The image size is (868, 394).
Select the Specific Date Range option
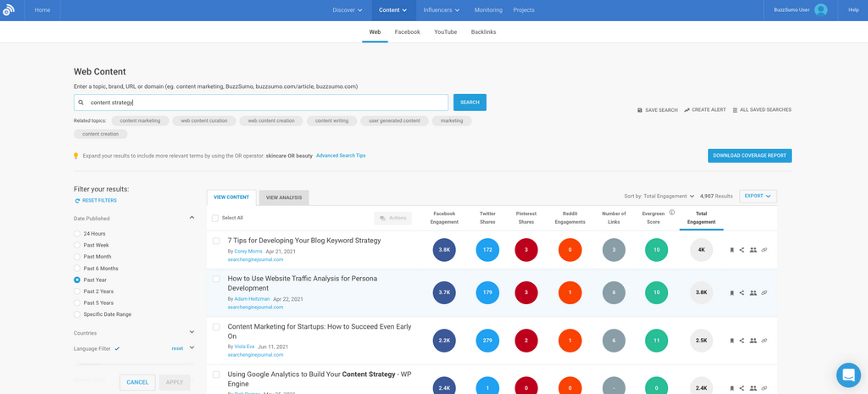tap(77, 314)
